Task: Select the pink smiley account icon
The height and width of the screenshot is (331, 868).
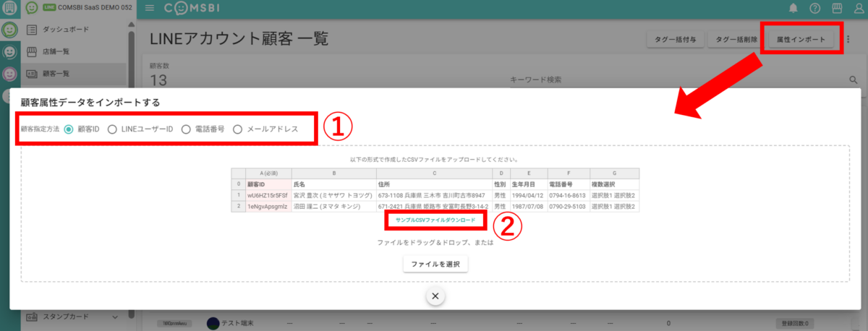Action: click(x=9, y=73)
